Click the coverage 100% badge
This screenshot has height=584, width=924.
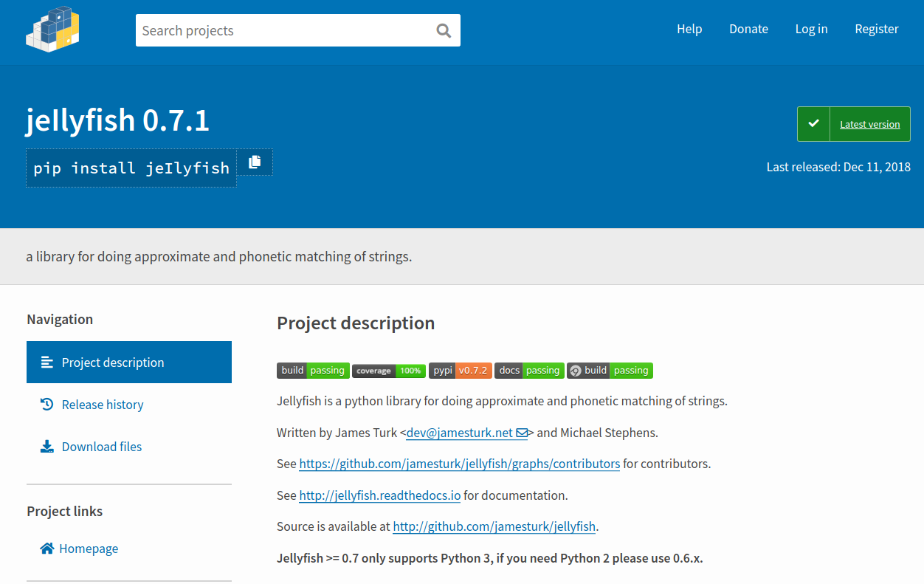pyautogui.click(x=388, y=371)
